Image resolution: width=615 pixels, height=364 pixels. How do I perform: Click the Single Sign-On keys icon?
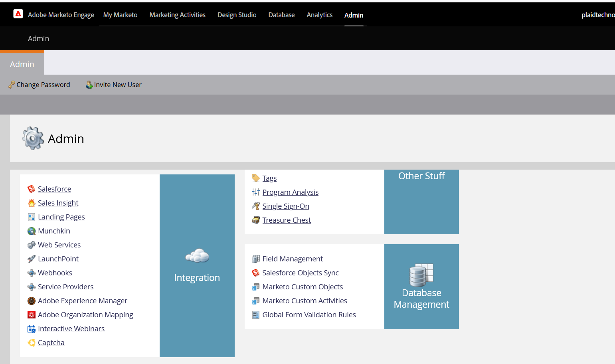[256, 206]
